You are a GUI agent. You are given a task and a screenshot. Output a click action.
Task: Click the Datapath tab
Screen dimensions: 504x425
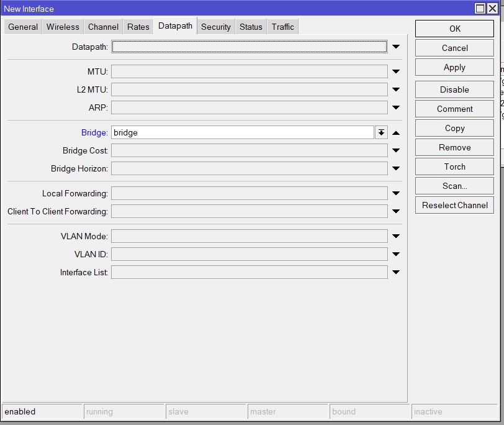click(175, 25)
